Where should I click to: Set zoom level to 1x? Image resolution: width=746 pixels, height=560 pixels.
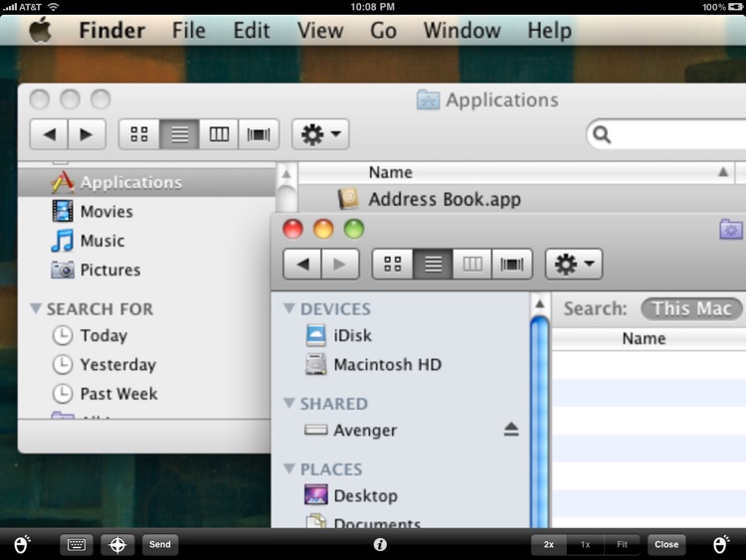586,544
